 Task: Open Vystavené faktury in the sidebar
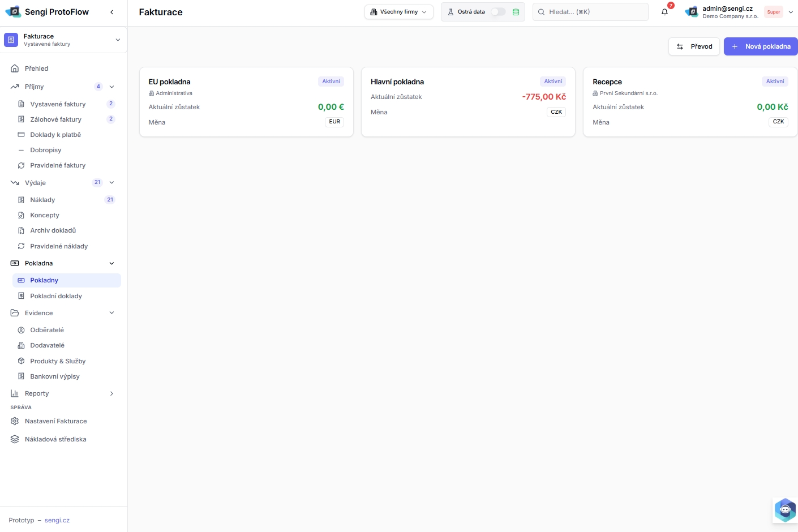point(58,104)
